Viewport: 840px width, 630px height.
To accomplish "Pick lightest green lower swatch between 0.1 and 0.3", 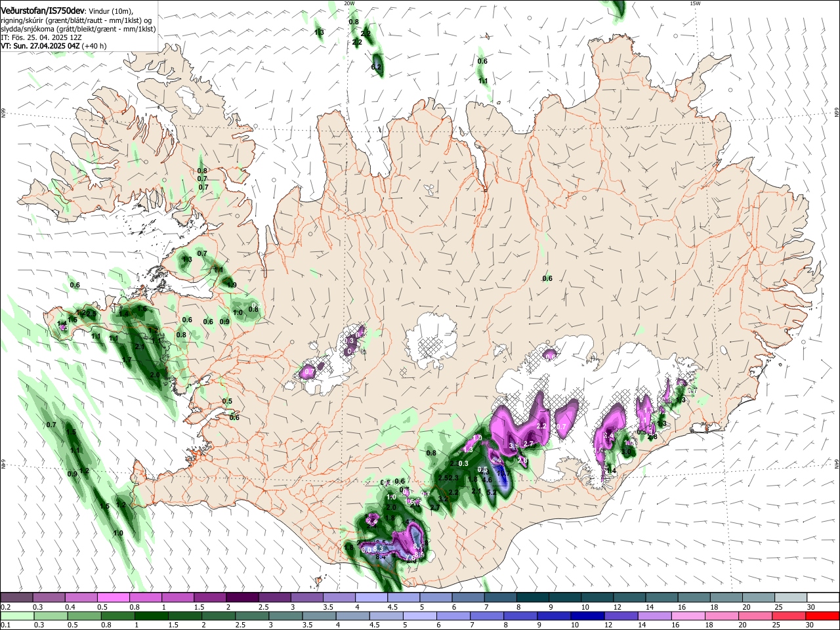I will point(16,616).
